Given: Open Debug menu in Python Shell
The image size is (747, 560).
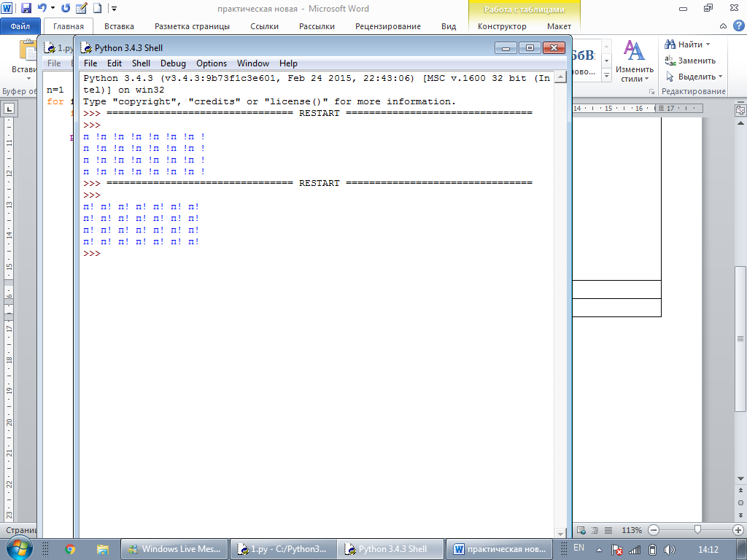Looking at the screenshot, I should pyautogui.click(x=173, y=63).
